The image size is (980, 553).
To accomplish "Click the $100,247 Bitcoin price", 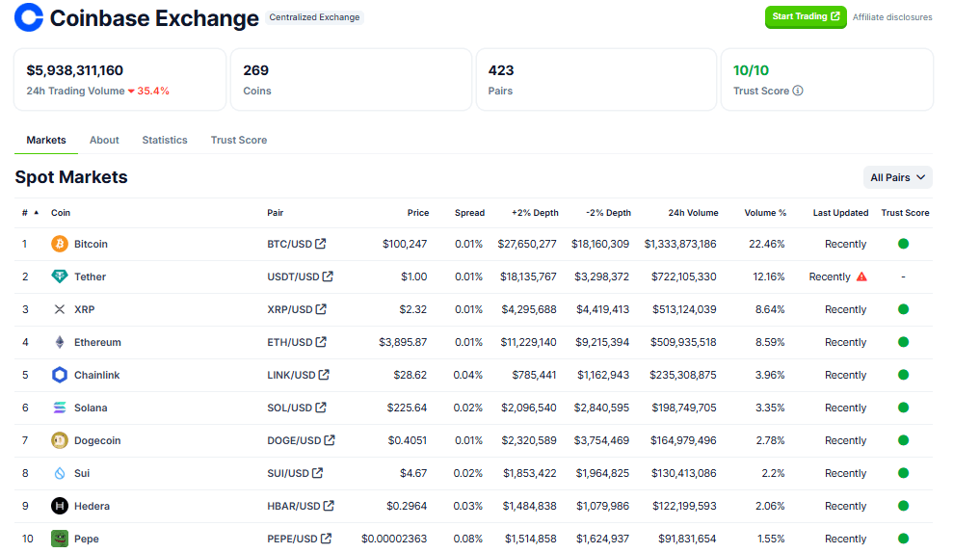I will click(405, 244).
